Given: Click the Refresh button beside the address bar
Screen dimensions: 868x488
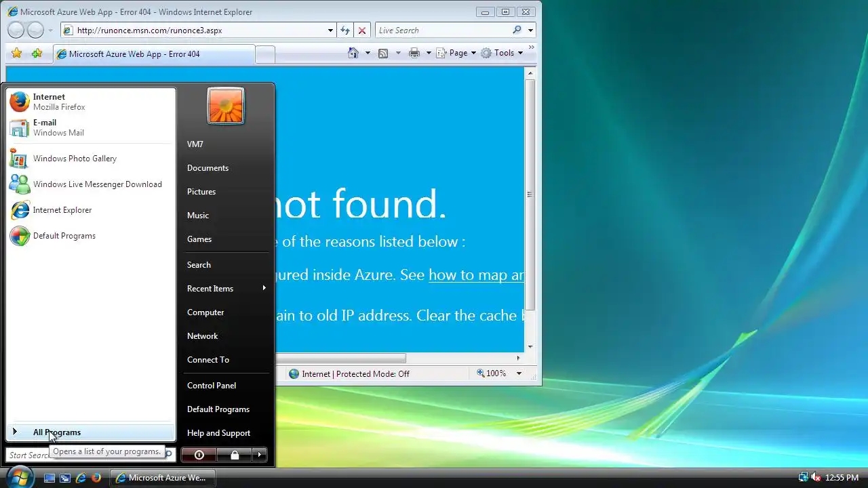Looking at the screenshot, I should pyautogui.click(x=345, y=30).
